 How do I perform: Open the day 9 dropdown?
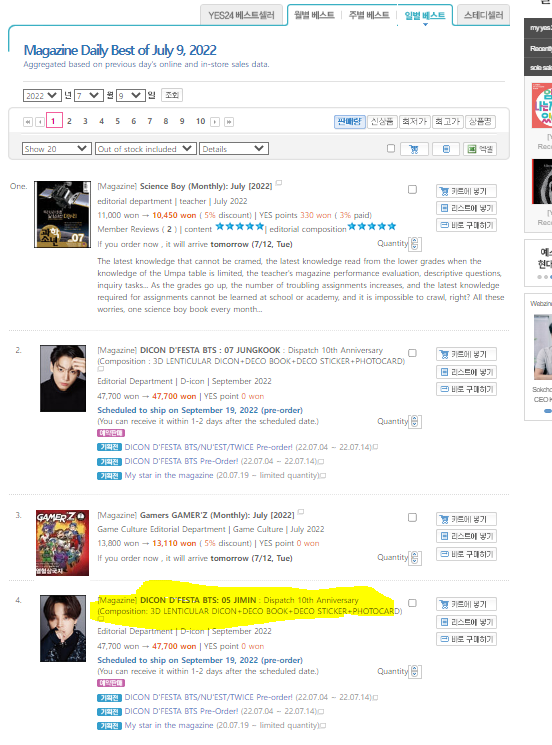coord(131,96)
